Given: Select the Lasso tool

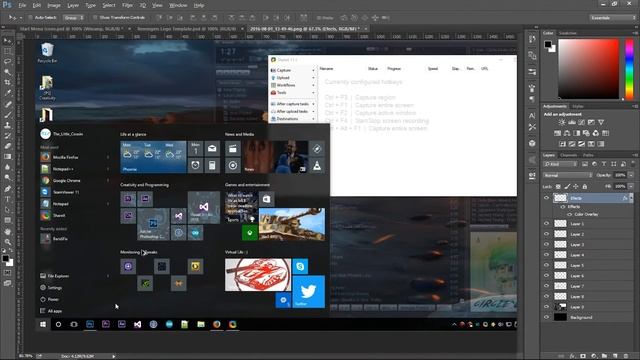Looking at the screenshot, I should click(x=7, y=62).
